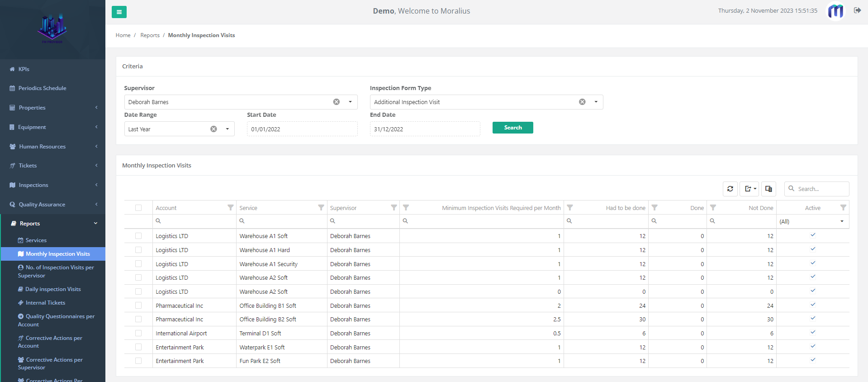Click the FM Provider logo in sidebar
Viewport: 868px width, 382px height.
pyautogui.click(x=52, y=29)
